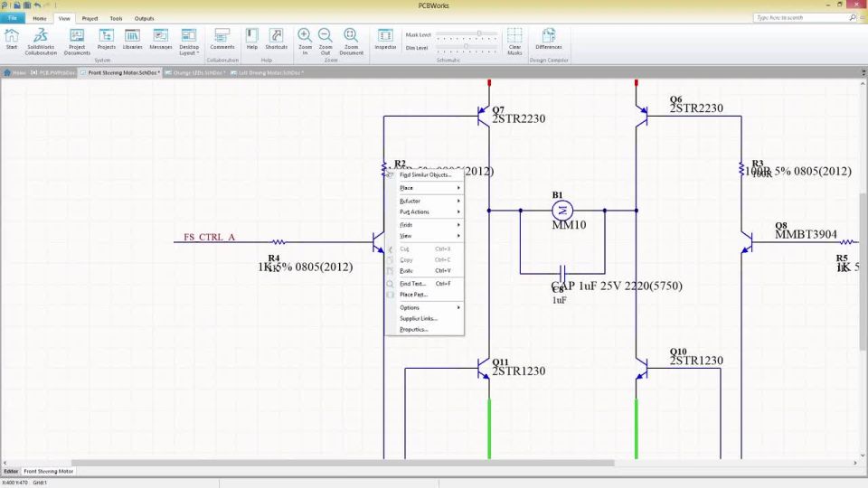Open Properties from context menu
This screenshot has width=868, height=488.
point(425,330)
